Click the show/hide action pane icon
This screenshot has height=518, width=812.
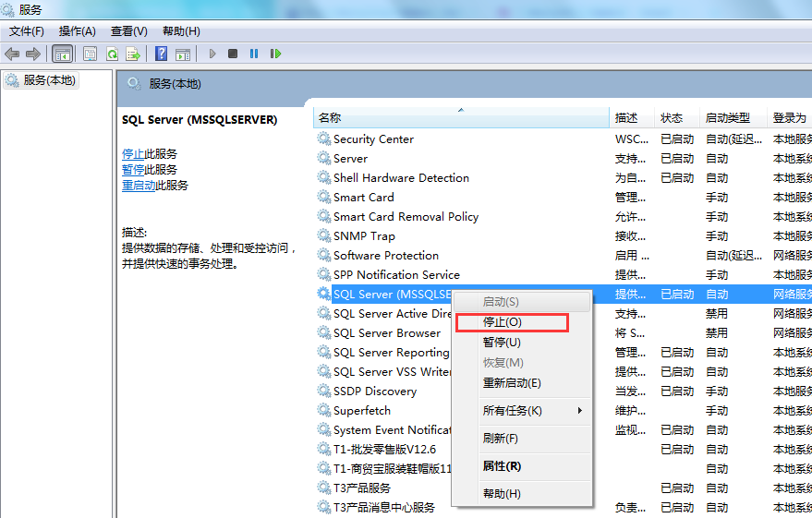pos(183,54)
